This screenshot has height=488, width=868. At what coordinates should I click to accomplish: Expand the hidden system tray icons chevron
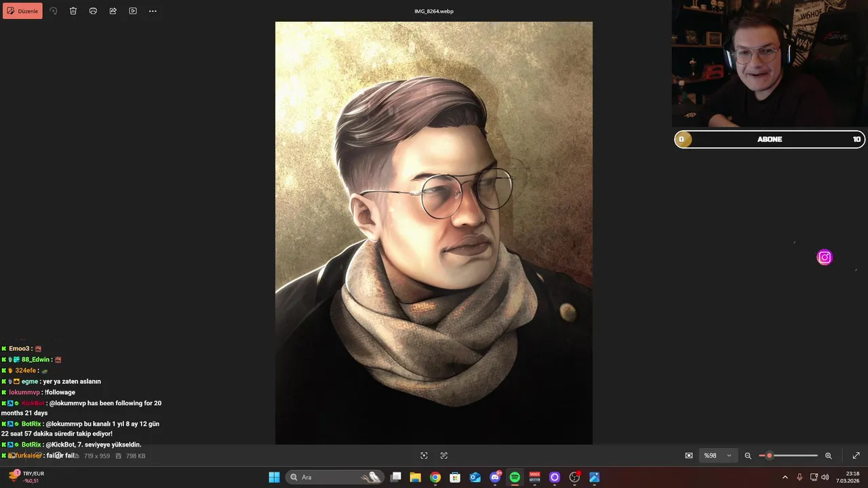point(785,477)
